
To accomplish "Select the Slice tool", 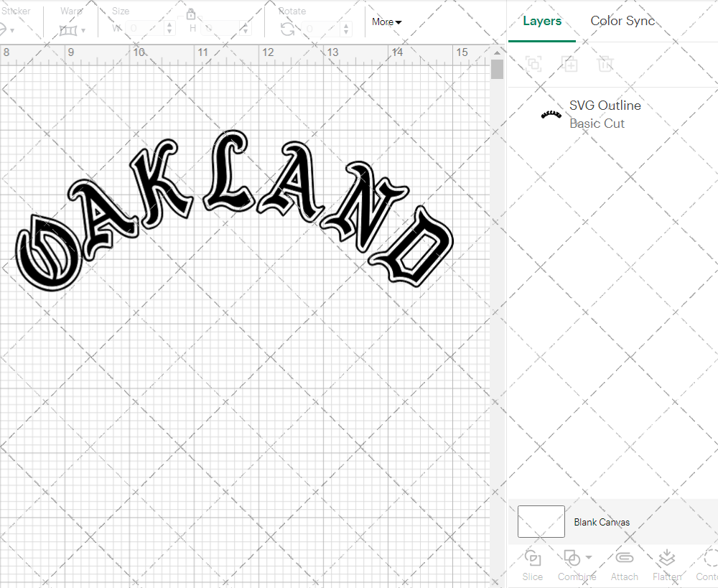I will [x=532, y=565].
